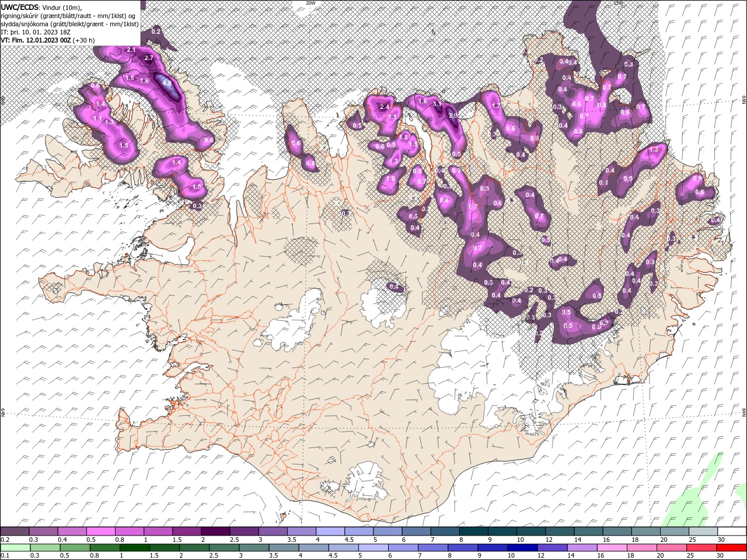The width and height of the screenshot is (747, 560).
Task: Select lower legend swatch from 0.8 to 1
Action: (x=104, y=548)
